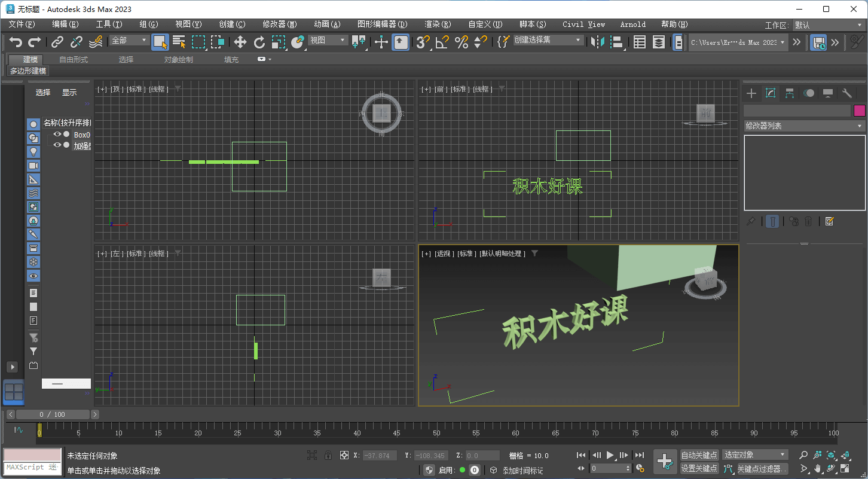Click the Use Pivot Point Center icon
Image resolution: width=868 pixels, height=479 pixels.
pyautogui.click(x=358, y=42)
